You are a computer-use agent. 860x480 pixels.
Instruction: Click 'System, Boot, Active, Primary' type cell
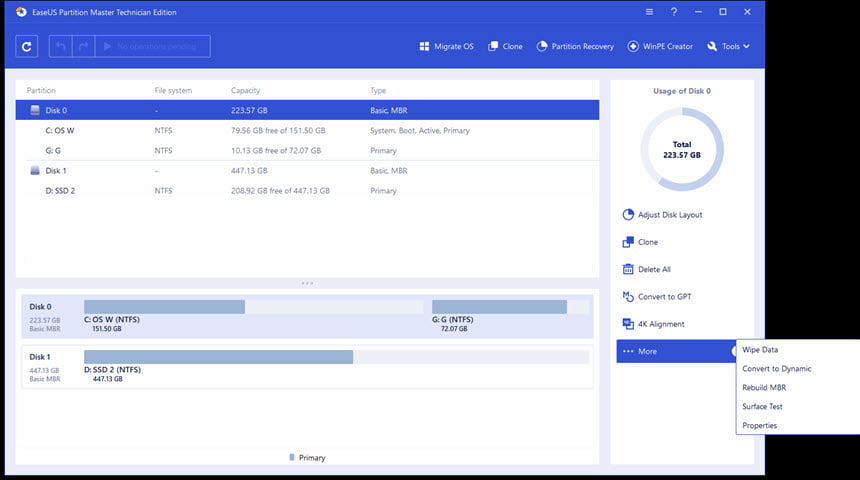(x=420, y=131)
